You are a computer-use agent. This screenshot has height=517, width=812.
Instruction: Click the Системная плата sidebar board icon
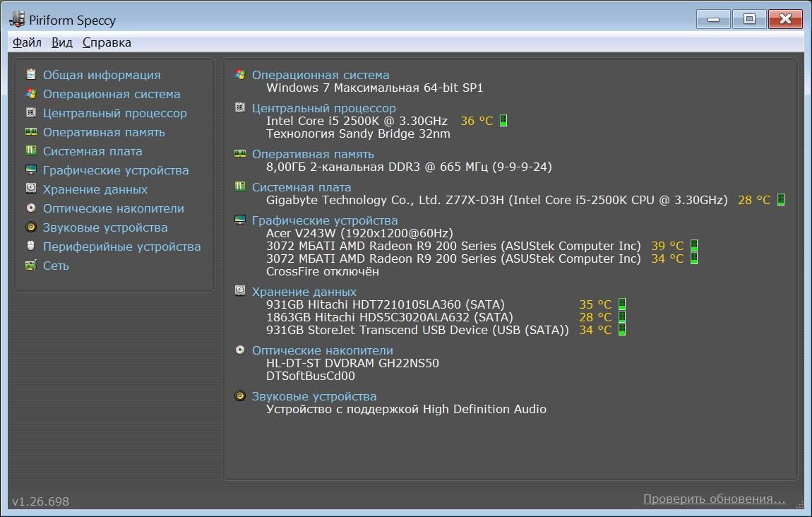31,150
